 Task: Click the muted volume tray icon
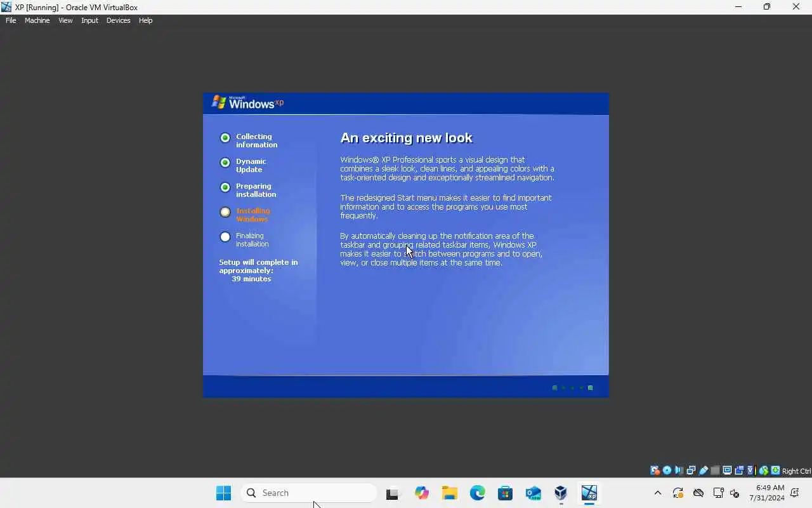coord(735,493)
